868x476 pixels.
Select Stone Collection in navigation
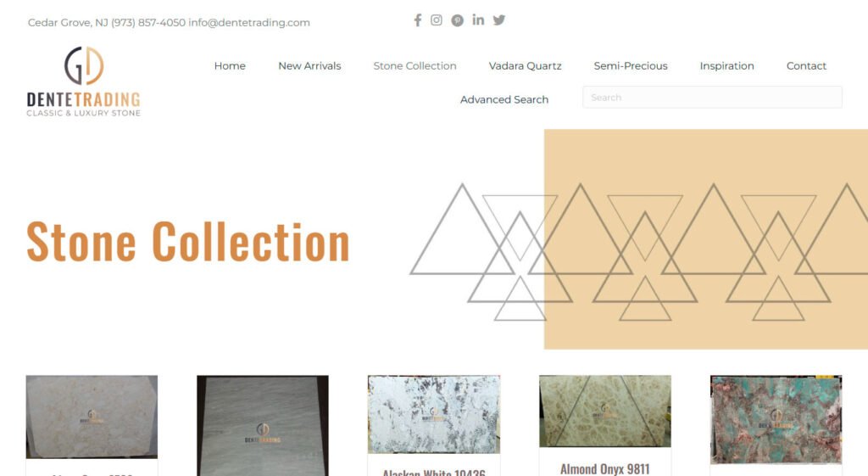(415, 66)
